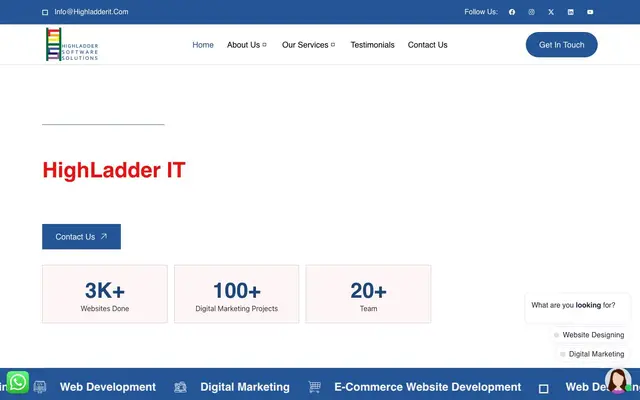This screenshot has height=400, width=640.
Task: Click the 20+ Team card
Action: coord(368,294)
